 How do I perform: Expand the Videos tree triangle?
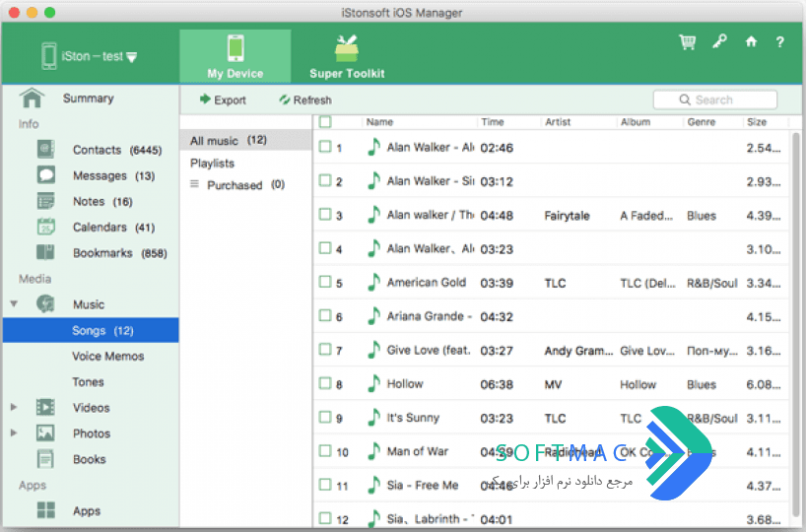pos(14,407)
